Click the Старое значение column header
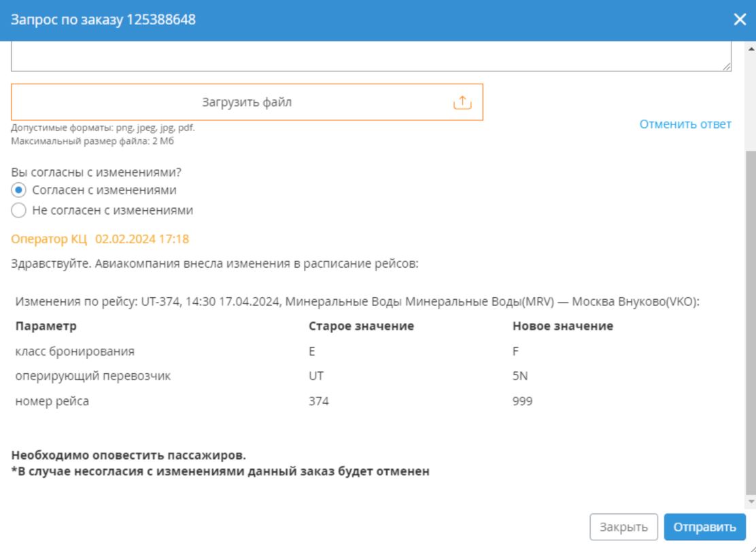This screenshot has height=552, width=756. click(x=361, y=326)
